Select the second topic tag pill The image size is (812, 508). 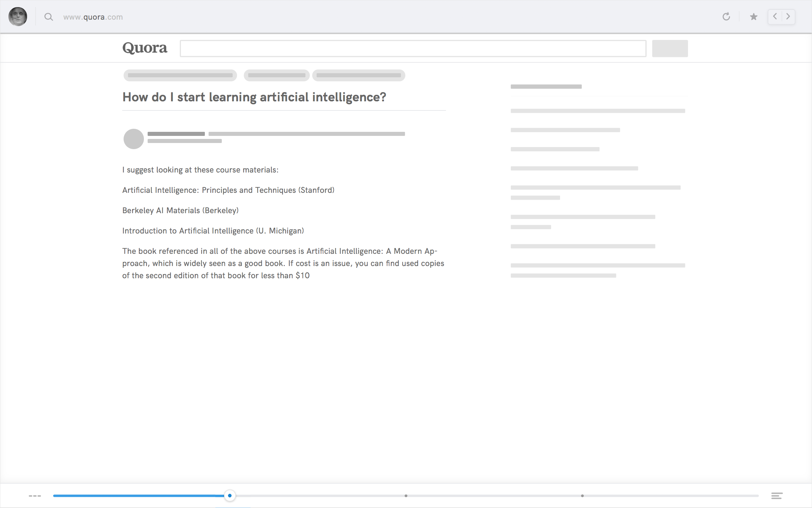[x=277, y=75]
